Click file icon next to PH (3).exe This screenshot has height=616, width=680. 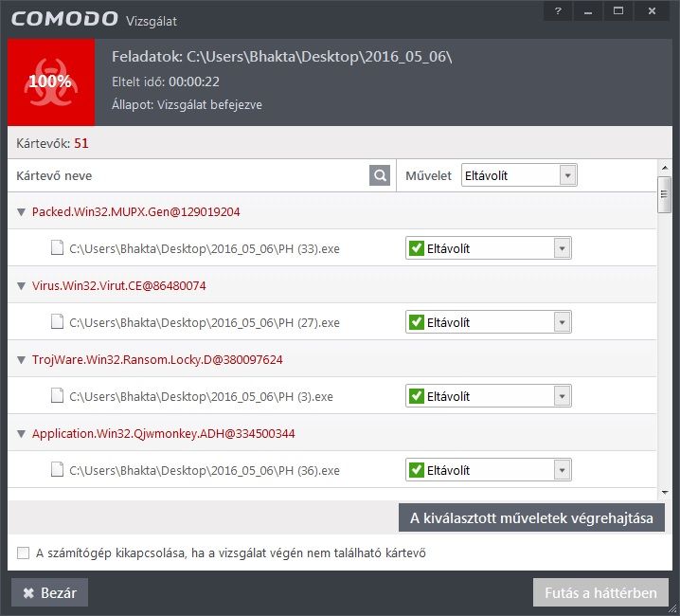click(x=57, y=395)
